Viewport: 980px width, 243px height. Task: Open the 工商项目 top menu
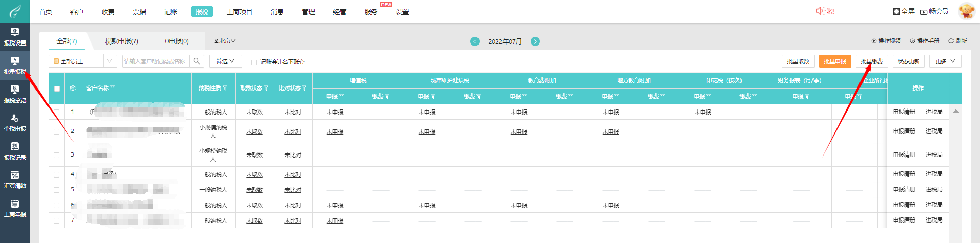pos(239,12)
